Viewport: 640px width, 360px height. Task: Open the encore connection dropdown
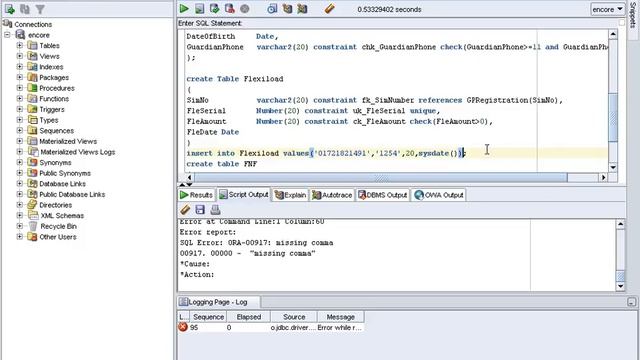pyautogui.click(x=608, y=9)
